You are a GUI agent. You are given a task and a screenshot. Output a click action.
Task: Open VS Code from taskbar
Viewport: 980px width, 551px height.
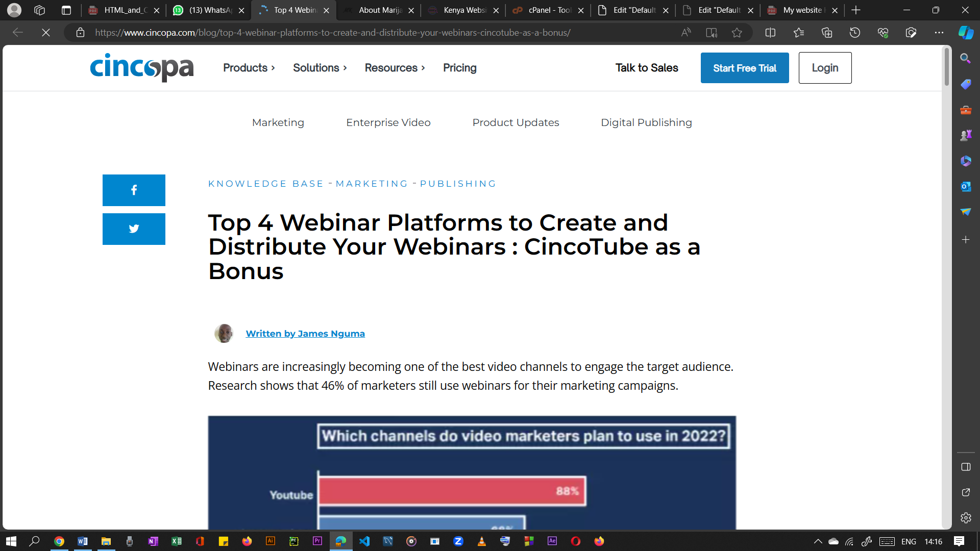click(x=364, y=541)
